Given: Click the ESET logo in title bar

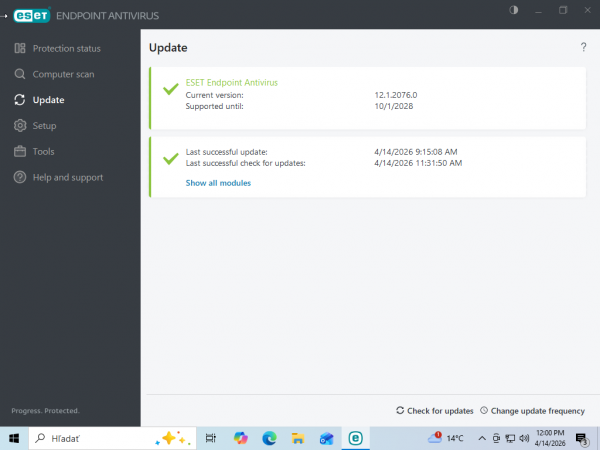Looking at the screenshot, I should (x=32, y=15).
